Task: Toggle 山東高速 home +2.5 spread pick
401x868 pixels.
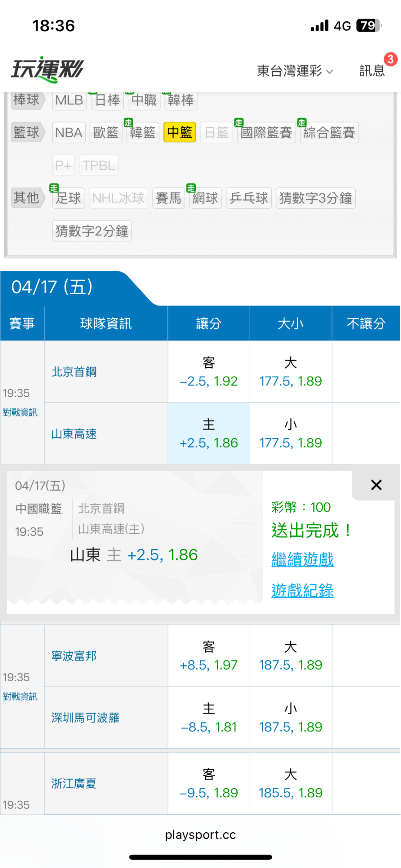Action: [x=209, y=433]
